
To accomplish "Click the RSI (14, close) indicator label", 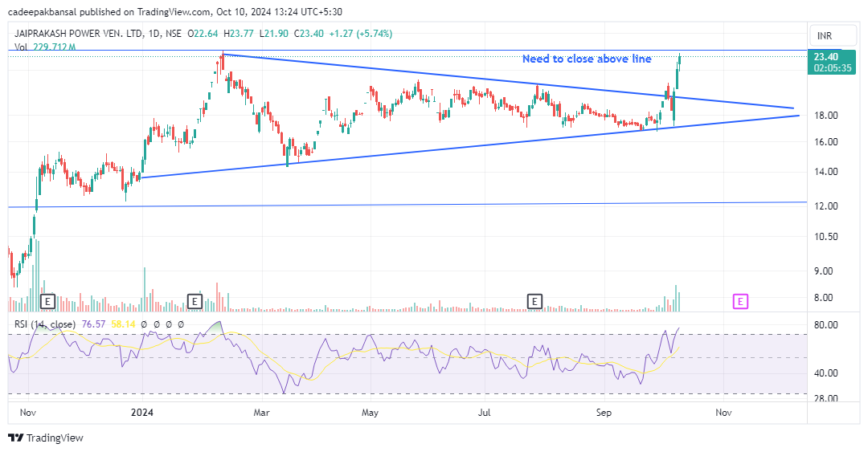I will coord(45,324).
